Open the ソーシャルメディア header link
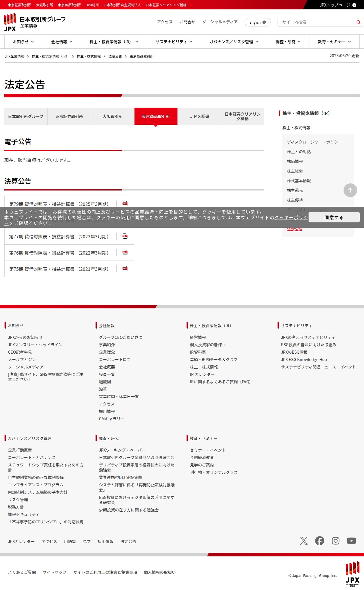The width and height of the screenshot is (364, 590). [220, 22]
